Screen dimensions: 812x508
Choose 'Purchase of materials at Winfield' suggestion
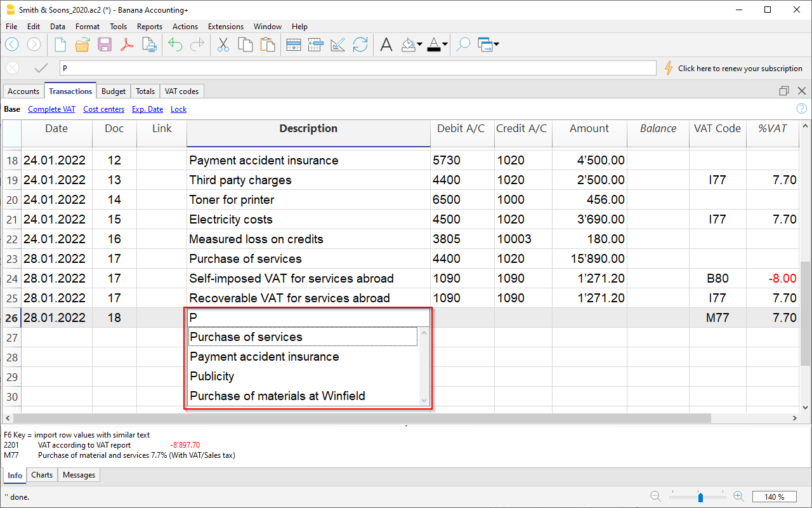pos(303,396)
